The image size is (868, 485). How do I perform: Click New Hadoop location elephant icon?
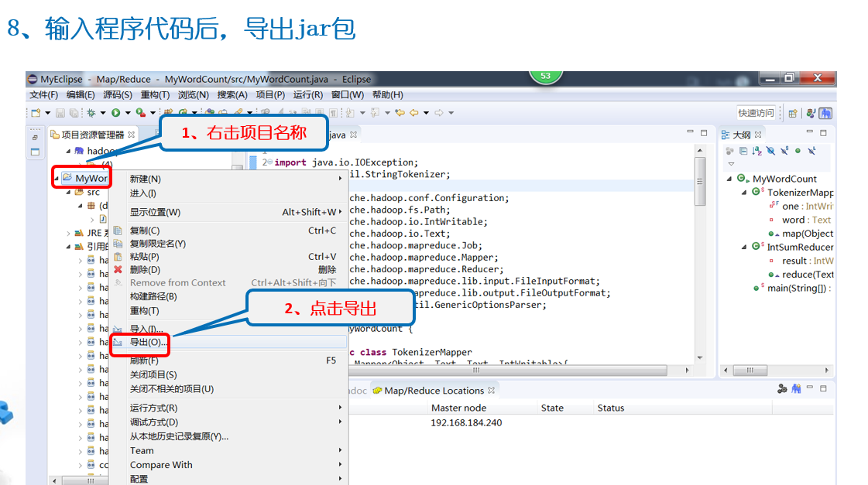pyautogui.click(x=796, y=389)
